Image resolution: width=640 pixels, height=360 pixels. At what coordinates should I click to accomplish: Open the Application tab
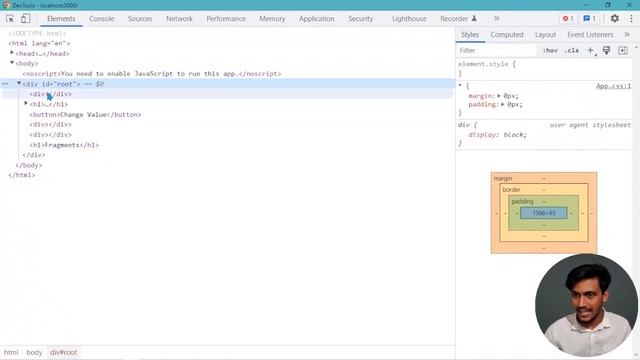pos(316,19)
